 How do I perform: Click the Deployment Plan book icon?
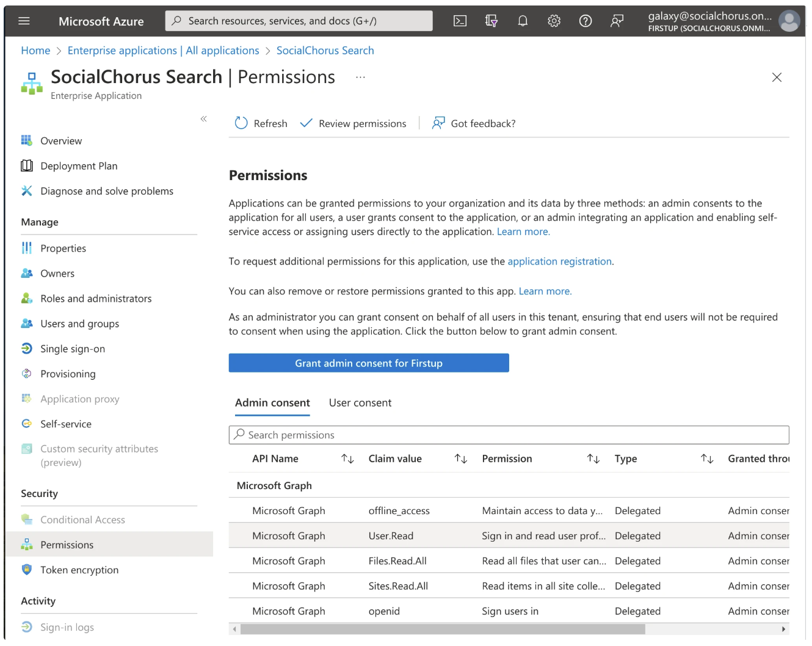(27, 166)
